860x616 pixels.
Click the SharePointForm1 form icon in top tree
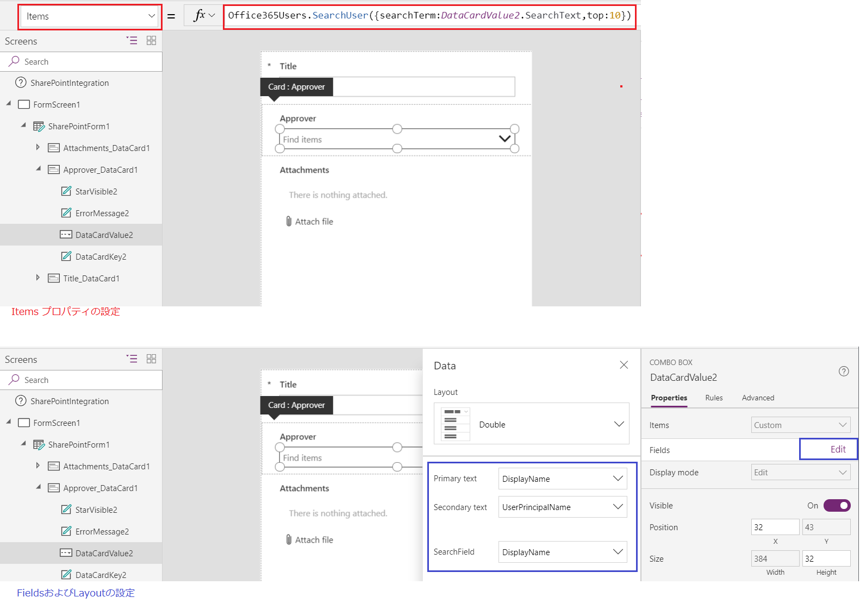(x=39, y=127)
